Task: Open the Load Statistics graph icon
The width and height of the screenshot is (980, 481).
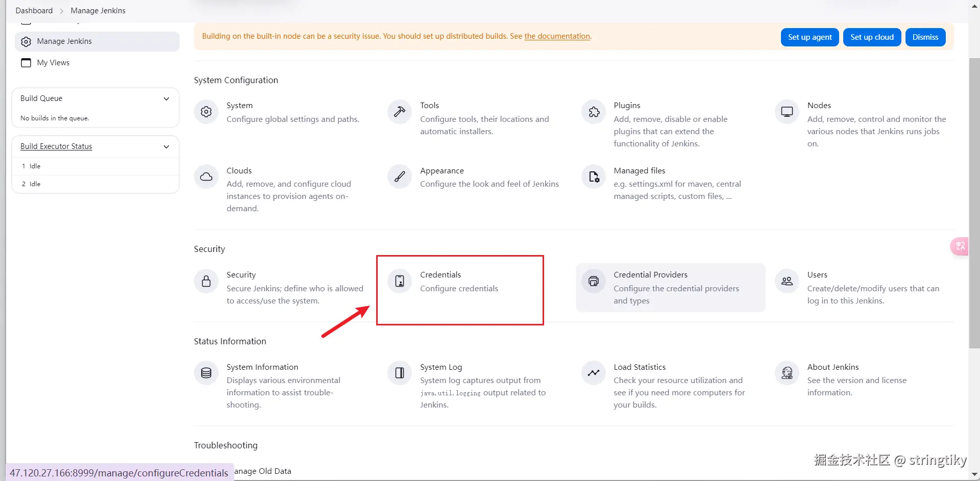Action: click(x=594, y=373)
